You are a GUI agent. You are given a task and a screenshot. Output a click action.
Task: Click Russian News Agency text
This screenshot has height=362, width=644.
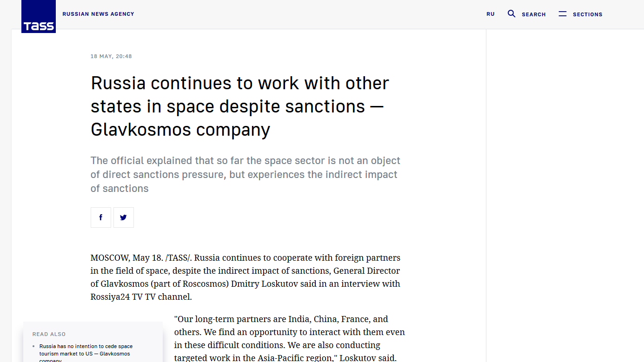pos(98,14)
